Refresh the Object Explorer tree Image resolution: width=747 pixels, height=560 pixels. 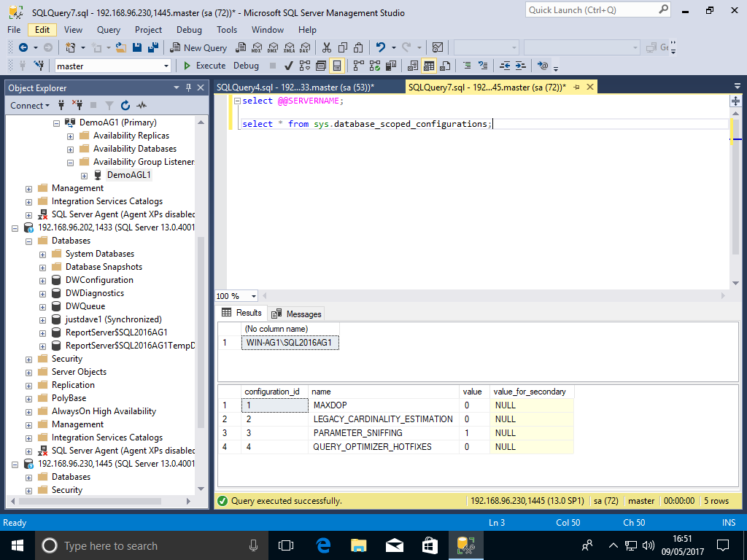click(125, 105)
